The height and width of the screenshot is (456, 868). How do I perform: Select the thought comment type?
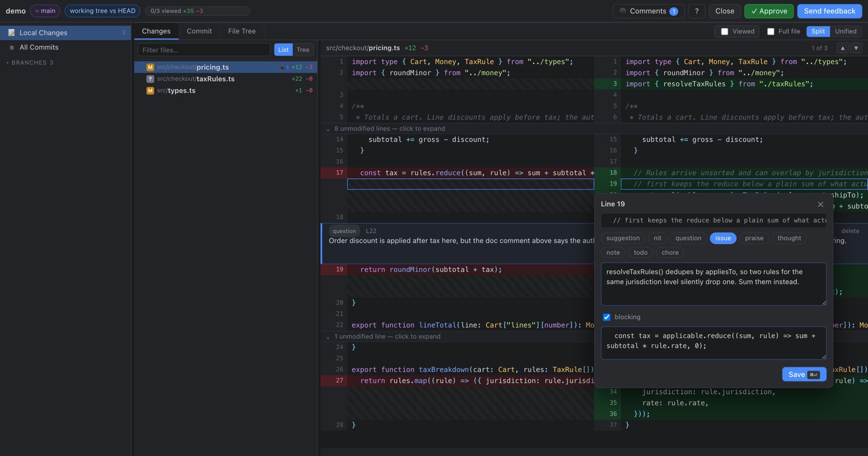pos(789,238)
